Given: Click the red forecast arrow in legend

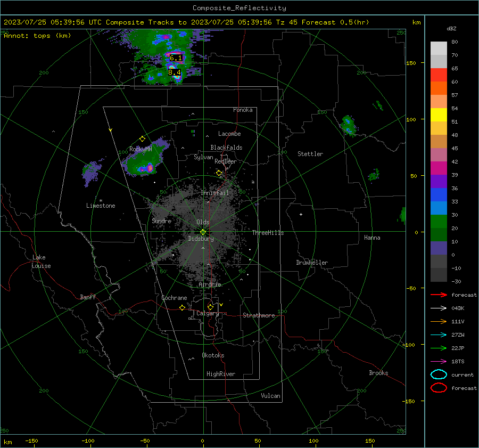Looking at the screenshot, I should pyautogui.click(x=439, y=295).
